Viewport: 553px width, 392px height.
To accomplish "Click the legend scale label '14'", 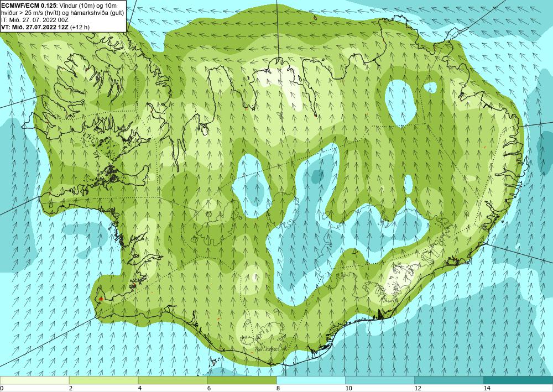I will click(487, 388).
